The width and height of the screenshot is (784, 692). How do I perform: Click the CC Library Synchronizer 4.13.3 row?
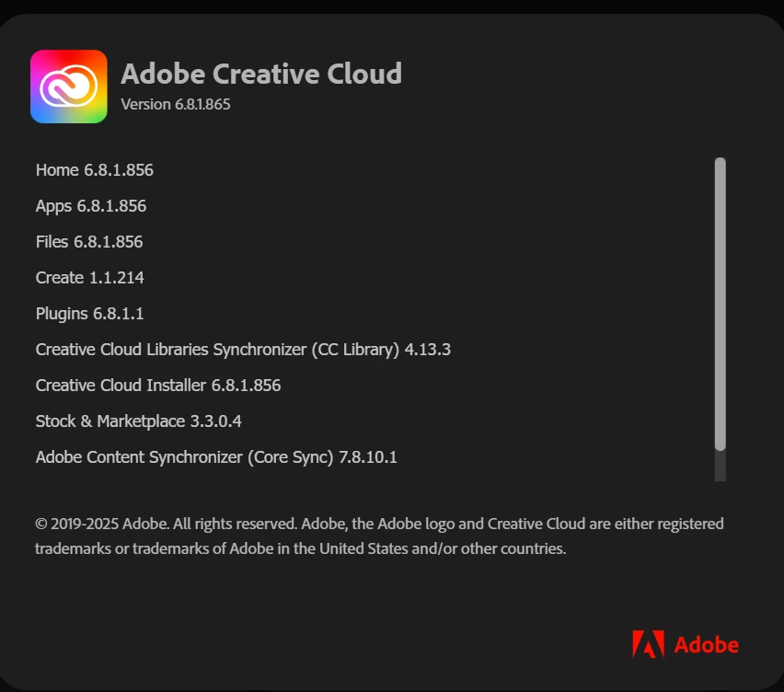point(243,350)
